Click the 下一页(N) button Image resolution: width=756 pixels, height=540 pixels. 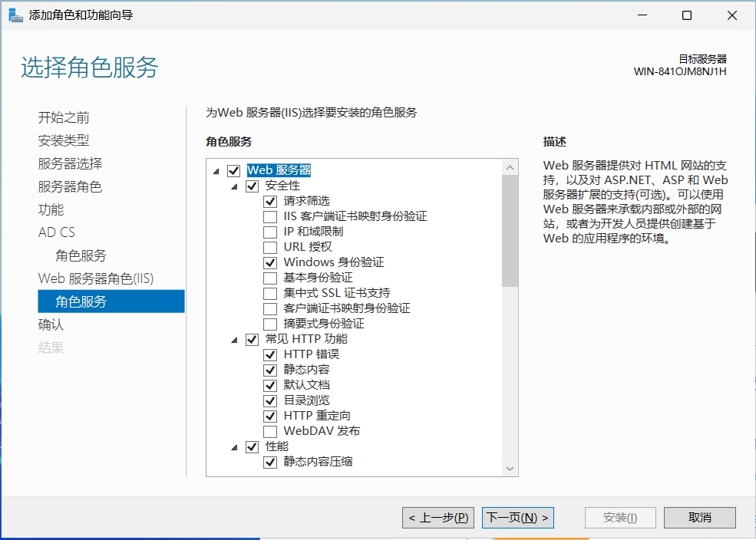click(x=518, y=517)
